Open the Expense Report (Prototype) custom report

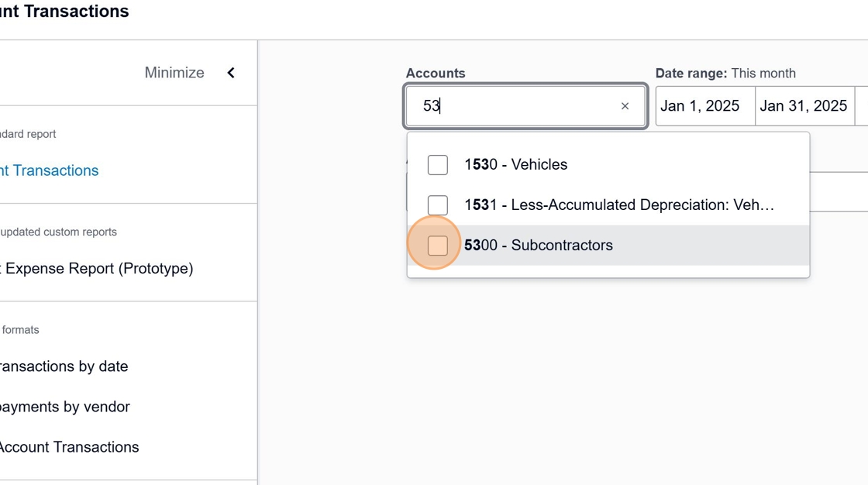tap(96, 269)
